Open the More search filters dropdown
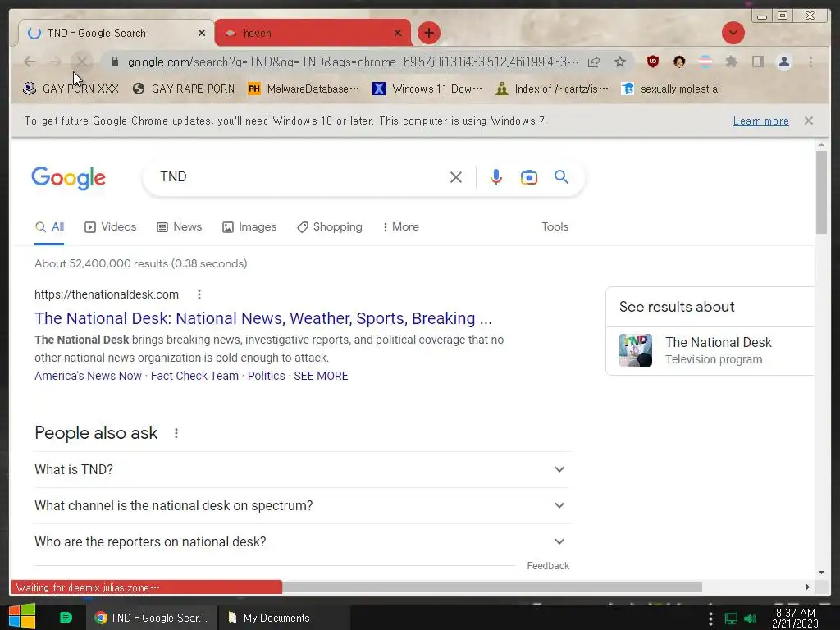The height and width of the screenshot is (630, 840). coord(400,226)
